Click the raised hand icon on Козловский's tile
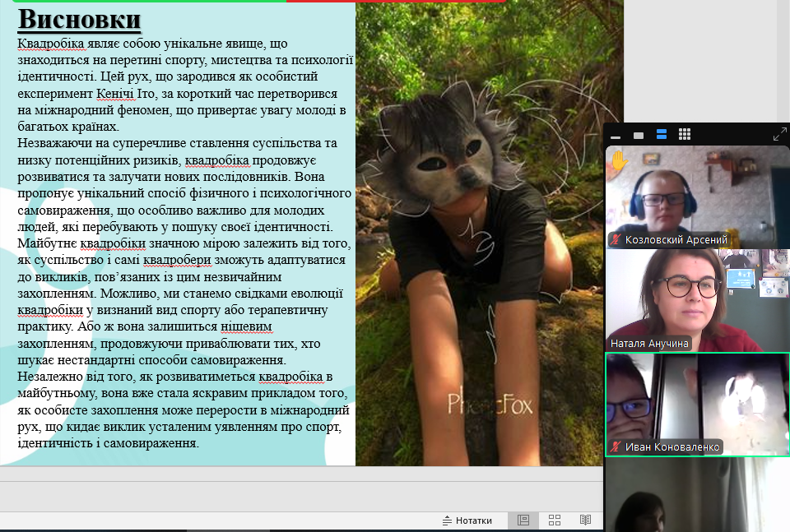Screen dimensions: 790x532 pyautogui.click(x=619, y=161)
